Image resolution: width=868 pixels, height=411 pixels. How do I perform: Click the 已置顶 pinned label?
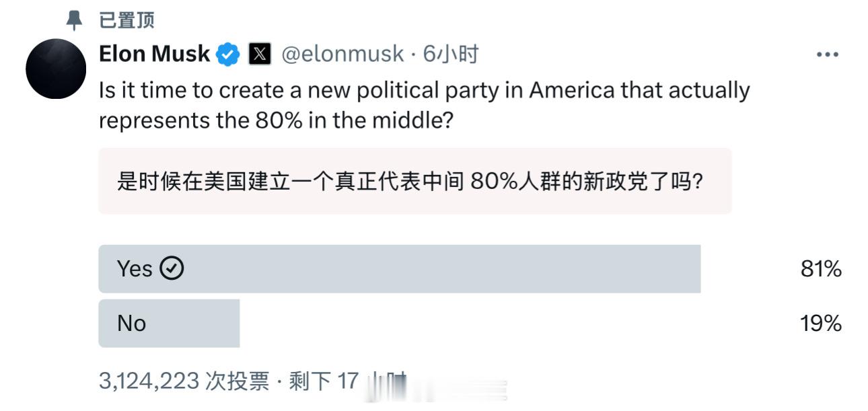pyautogui.click(x=126, y=20)
